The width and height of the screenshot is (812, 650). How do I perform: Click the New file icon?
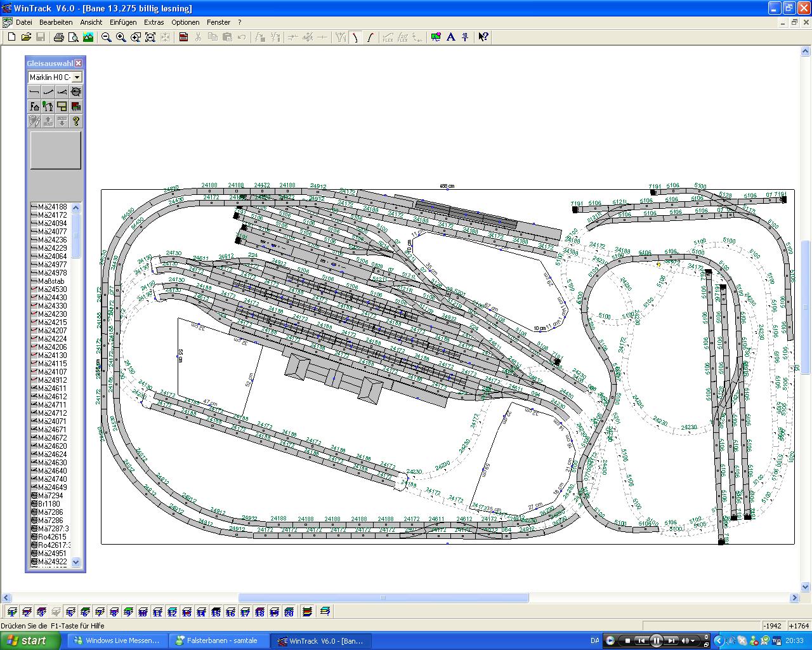point(11,37)
